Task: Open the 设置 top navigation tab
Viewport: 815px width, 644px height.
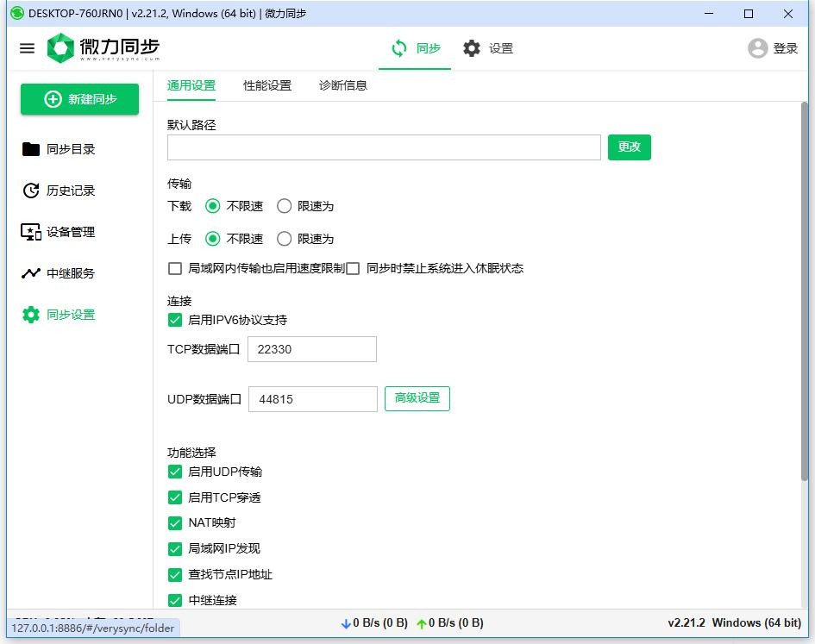Action: [489, 48]
